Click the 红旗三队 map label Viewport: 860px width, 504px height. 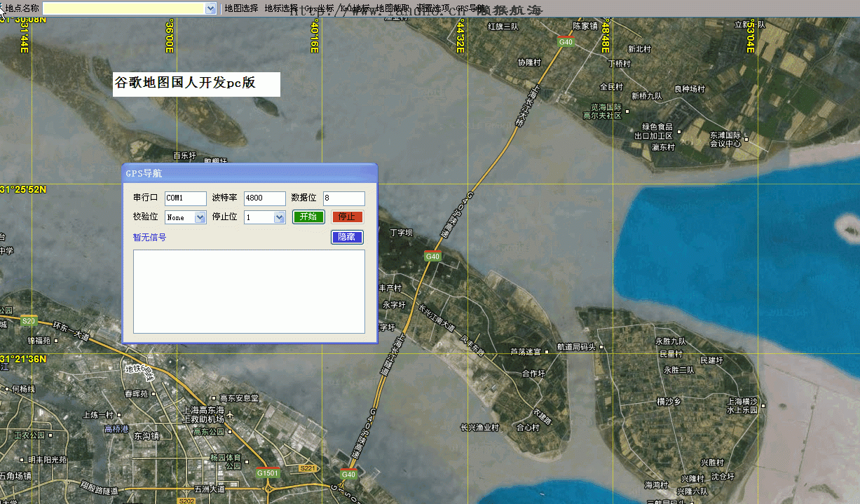click(x=503, y=27)
